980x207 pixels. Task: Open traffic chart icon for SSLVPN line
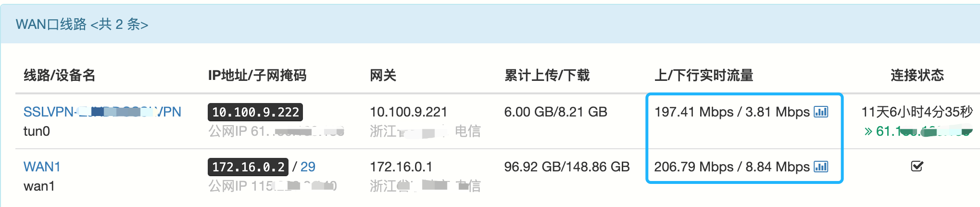821,112
